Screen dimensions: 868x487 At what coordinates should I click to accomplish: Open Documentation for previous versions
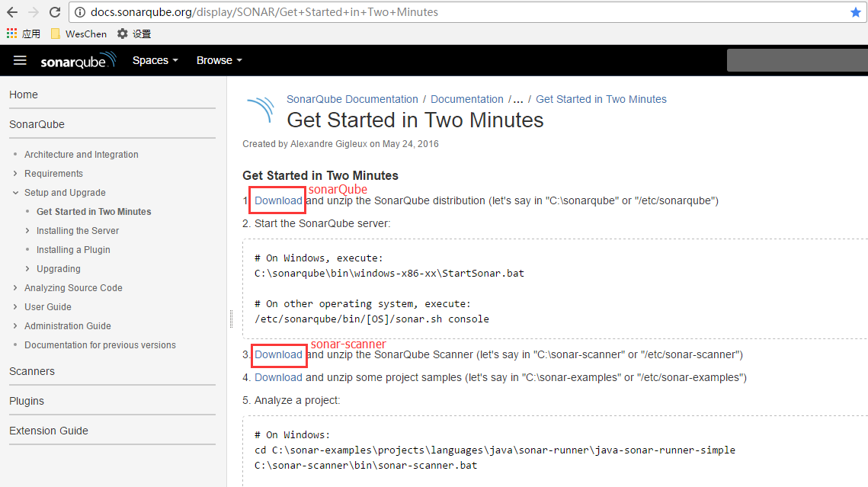click(x=100, y=345)
